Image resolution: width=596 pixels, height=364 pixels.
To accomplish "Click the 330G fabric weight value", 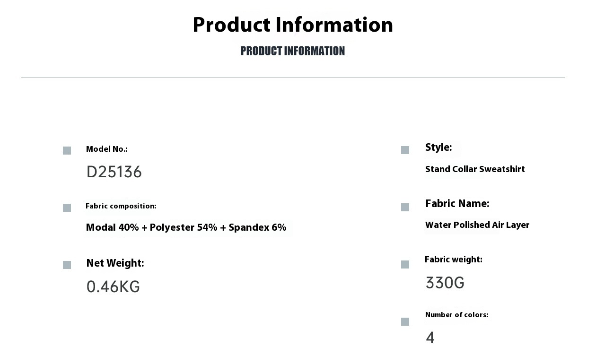I will coord(445,283).
